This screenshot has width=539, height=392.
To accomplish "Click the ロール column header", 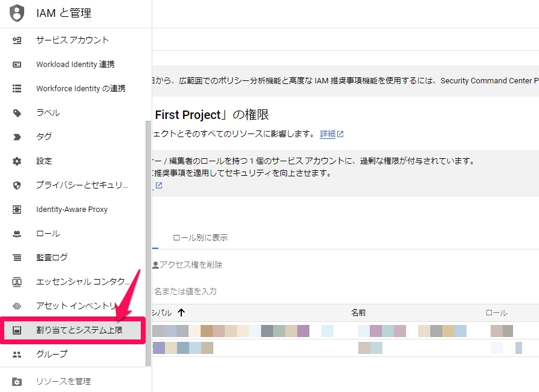I will [x=496, y=313].
